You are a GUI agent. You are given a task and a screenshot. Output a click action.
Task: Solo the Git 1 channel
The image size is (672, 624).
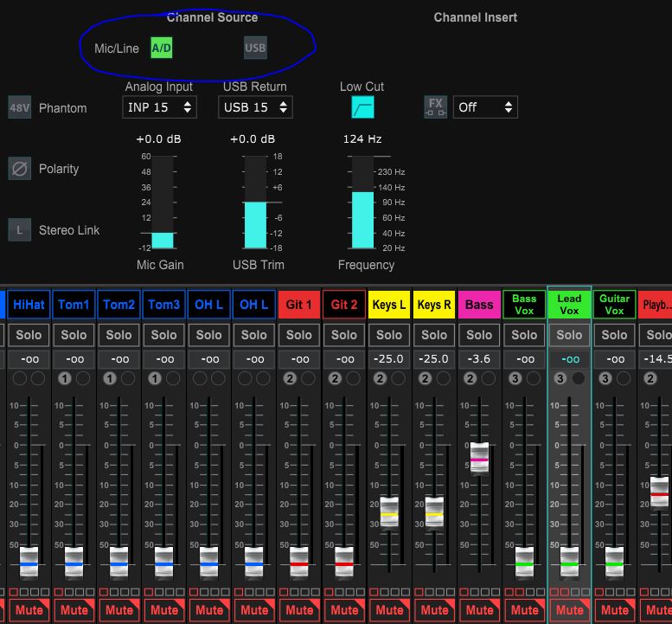tap(298, 335)
